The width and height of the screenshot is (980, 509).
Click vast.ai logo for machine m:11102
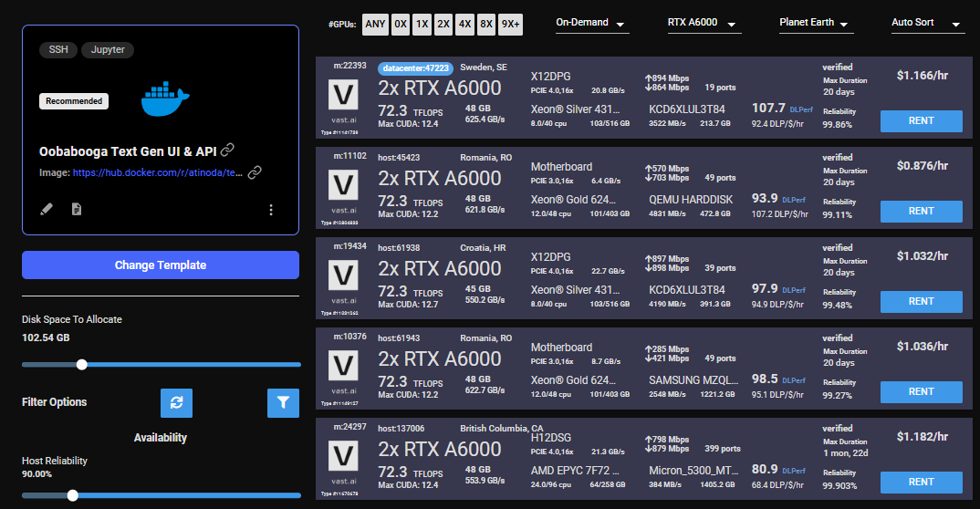coord(343,185)
